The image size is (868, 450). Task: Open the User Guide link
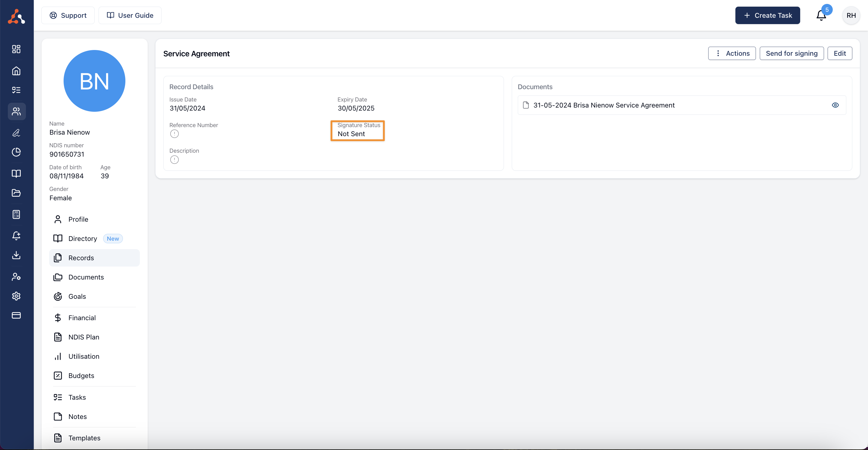pyautogui.click(x=130, y=15)
